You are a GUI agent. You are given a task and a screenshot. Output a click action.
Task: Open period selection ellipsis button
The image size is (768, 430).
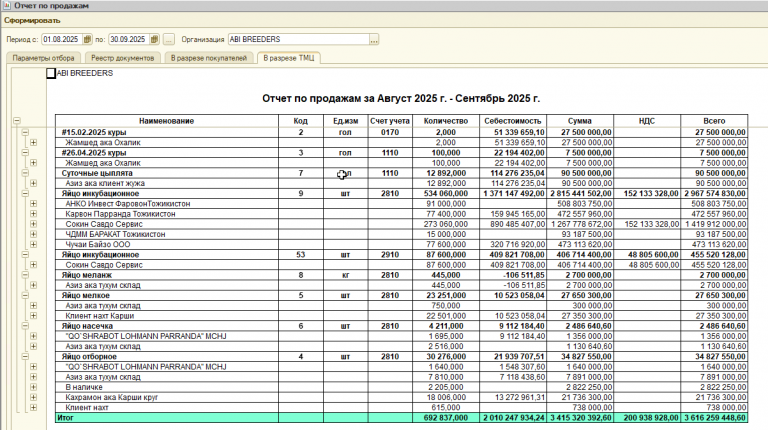click(x=168, y=39)
